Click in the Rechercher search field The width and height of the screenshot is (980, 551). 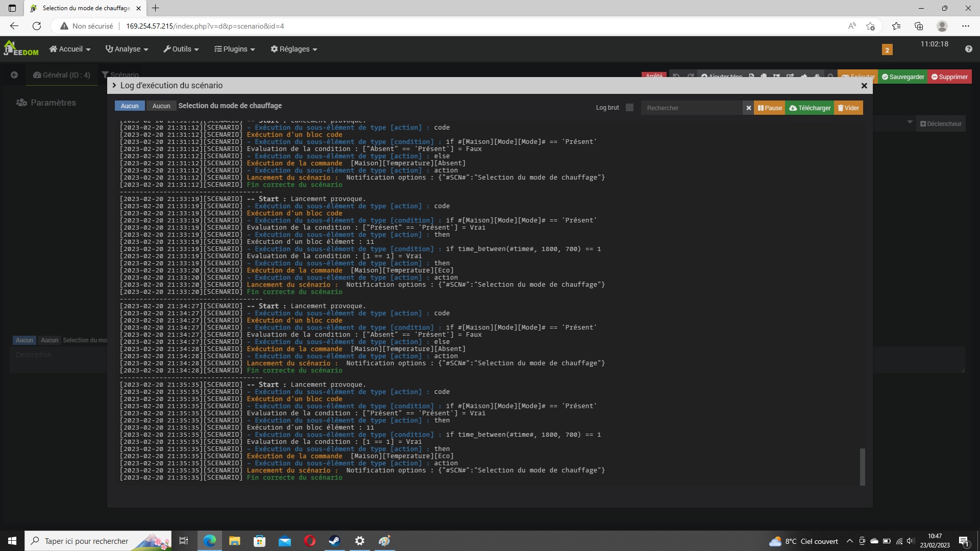[x=692, y=108]
